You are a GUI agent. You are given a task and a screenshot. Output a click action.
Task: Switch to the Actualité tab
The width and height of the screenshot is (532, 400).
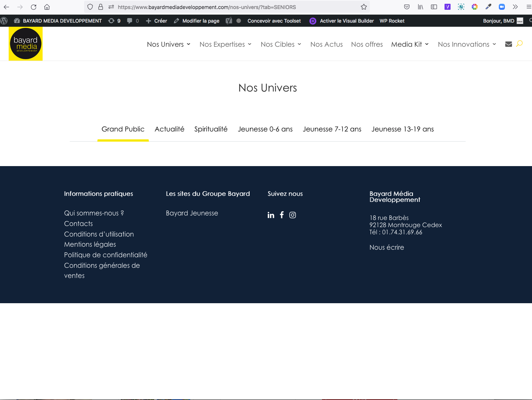coord(170,129)
